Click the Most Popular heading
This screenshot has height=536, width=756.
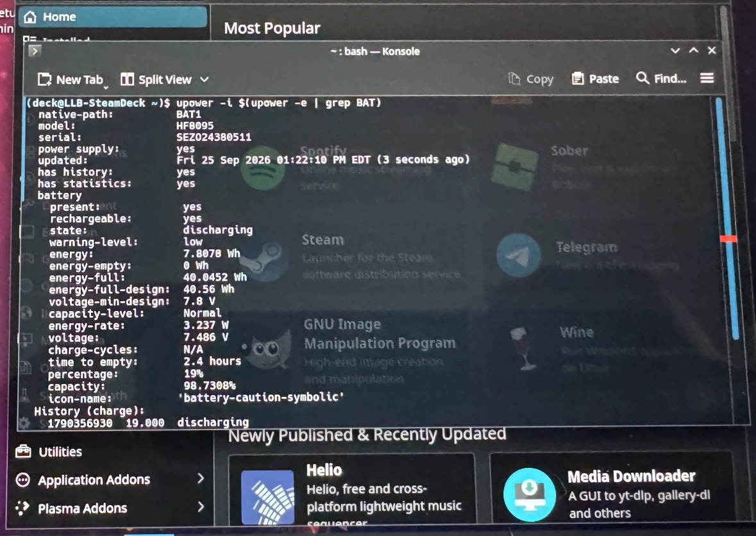coord(272,28)
